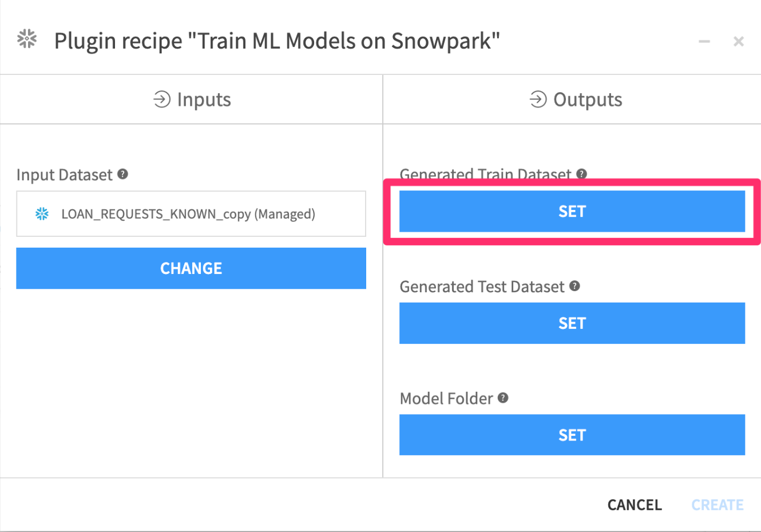
Task: Click SET for Generated Train Dataset
Action: pyautogui.click(x=572, y=212)
